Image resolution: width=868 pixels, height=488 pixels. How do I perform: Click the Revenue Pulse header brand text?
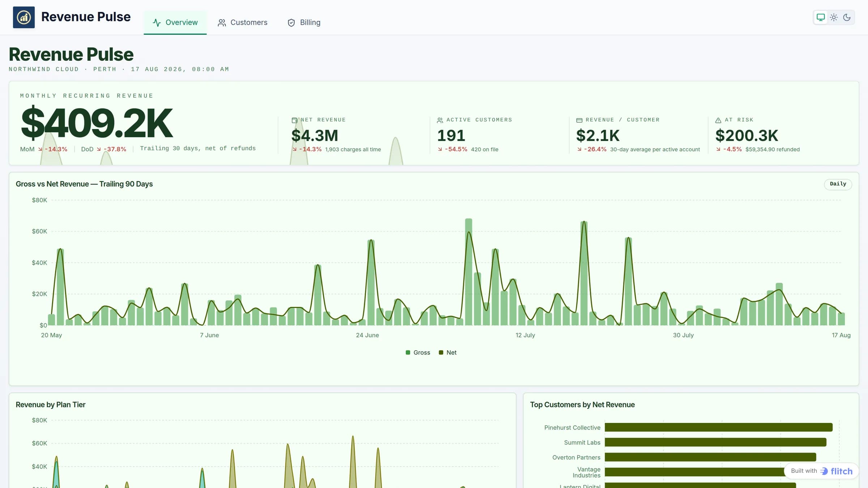[86, 17]
